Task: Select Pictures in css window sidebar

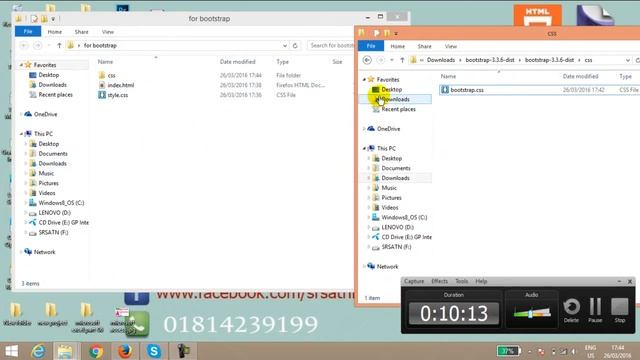Action: pyautogui.click(x=391, y=198)
